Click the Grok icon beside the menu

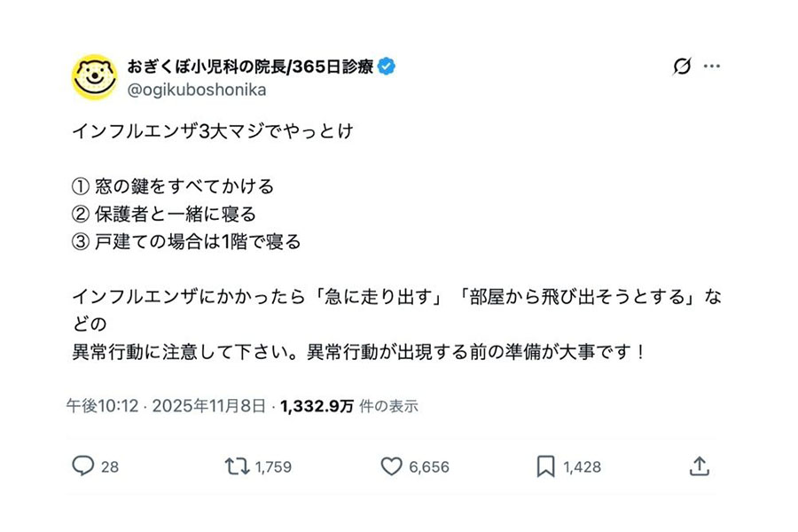tap(682, 66)
